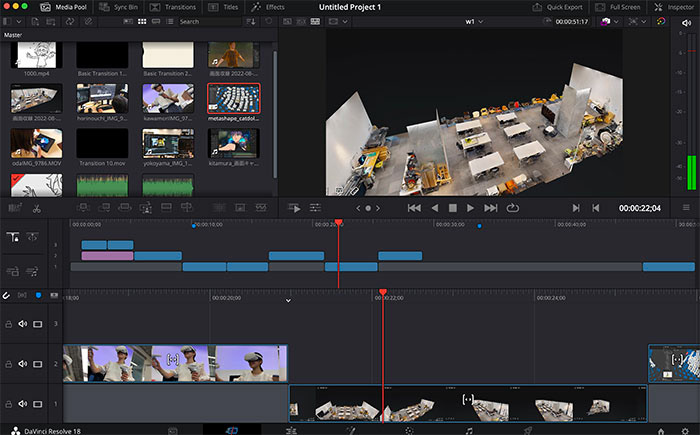
Task: Disable video on track 1
Action: pos(38,404)
